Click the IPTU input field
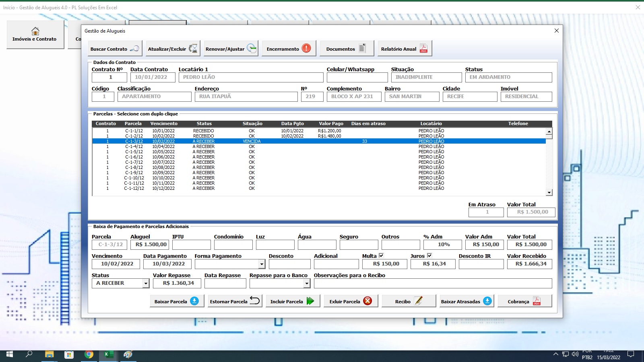This screenshot has width=644, height=362. [191, 245]
